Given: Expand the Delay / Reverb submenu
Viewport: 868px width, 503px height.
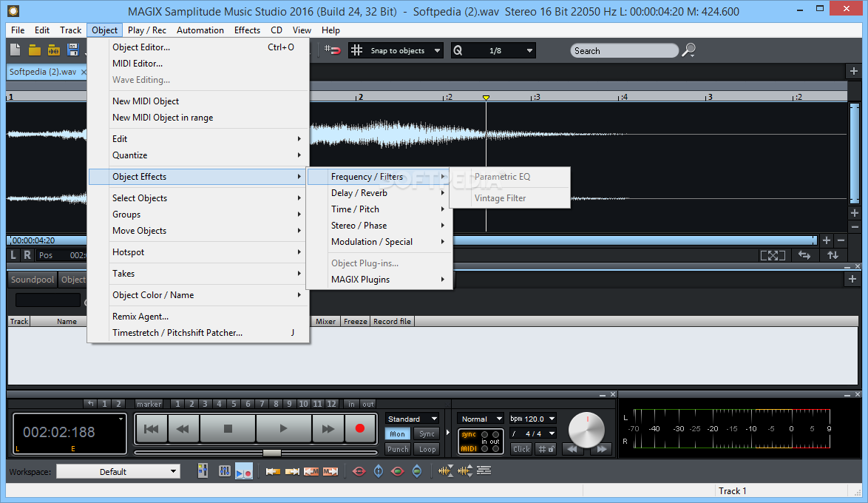Looking at the screenshot, I should (x=380, y=193).
